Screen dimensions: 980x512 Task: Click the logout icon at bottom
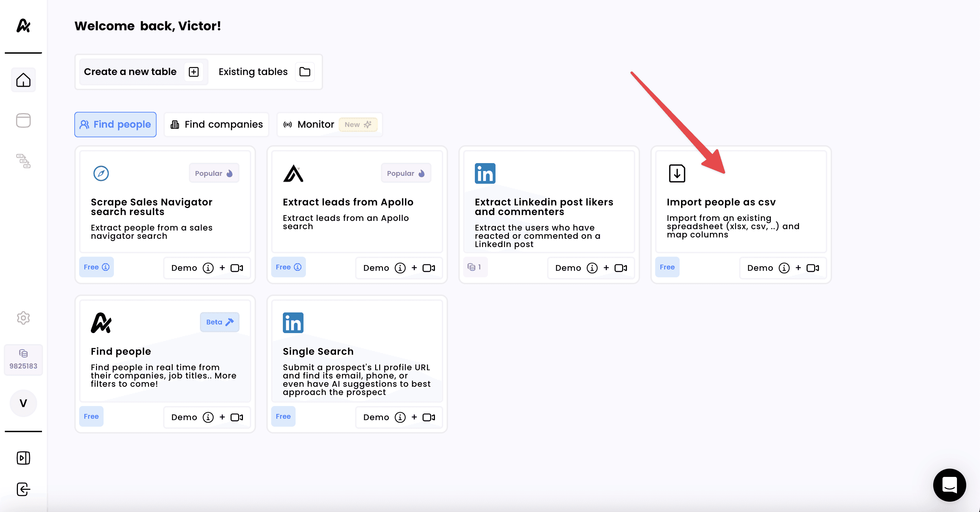[x=23, y=489]
